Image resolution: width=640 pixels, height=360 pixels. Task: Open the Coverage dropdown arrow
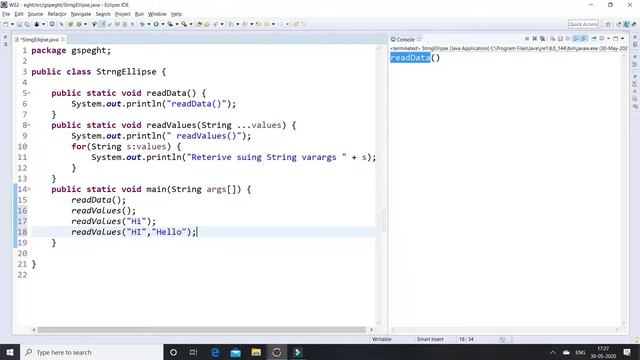(177, 24)
